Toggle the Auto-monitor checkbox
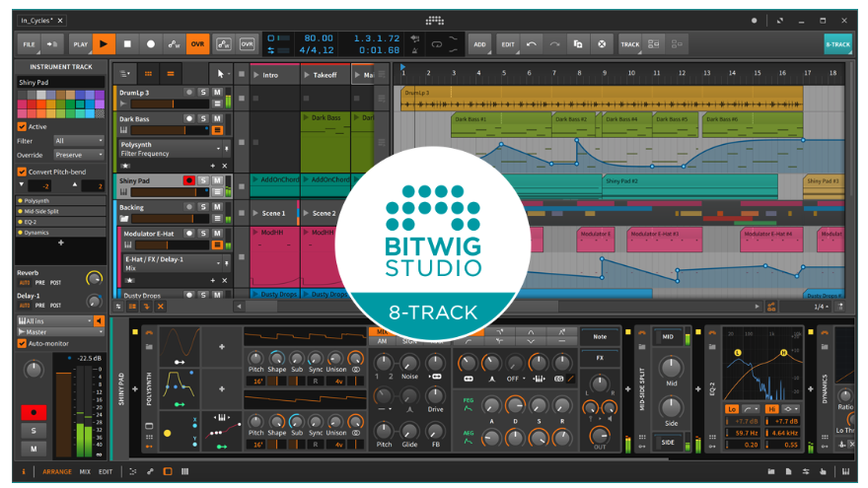Image resolution: width=868 pixels, height=488 pixels. click(x=22, y=344)
